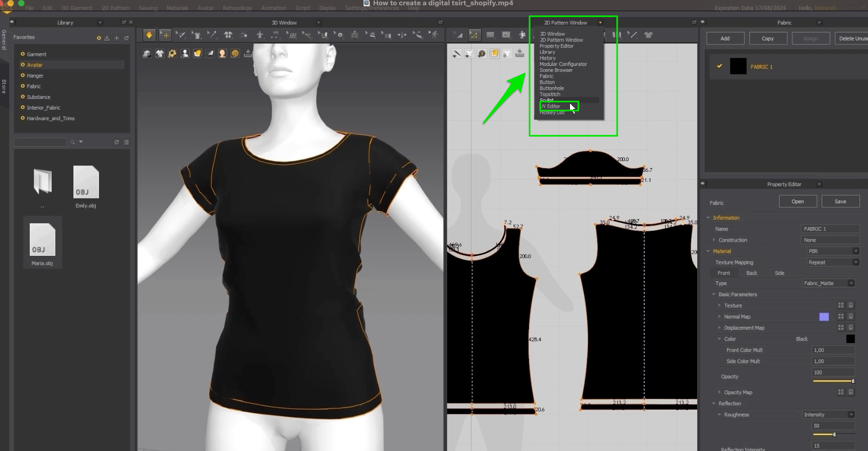Select the Button tool circle icon

pos(339,35)
